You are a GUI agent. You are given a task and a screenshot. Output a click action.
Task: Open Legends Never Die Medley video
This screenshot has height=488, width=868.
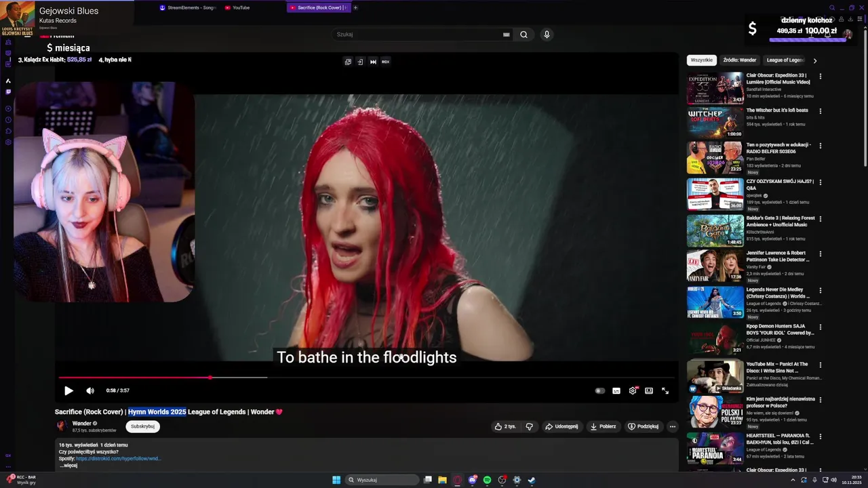point(715,302)
